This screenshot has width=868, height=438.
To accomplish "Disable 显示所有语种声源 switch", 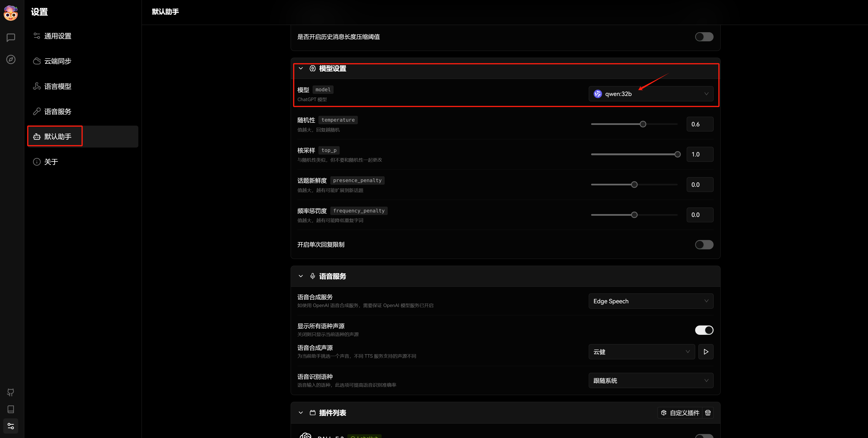I will (x=704, y=330).
